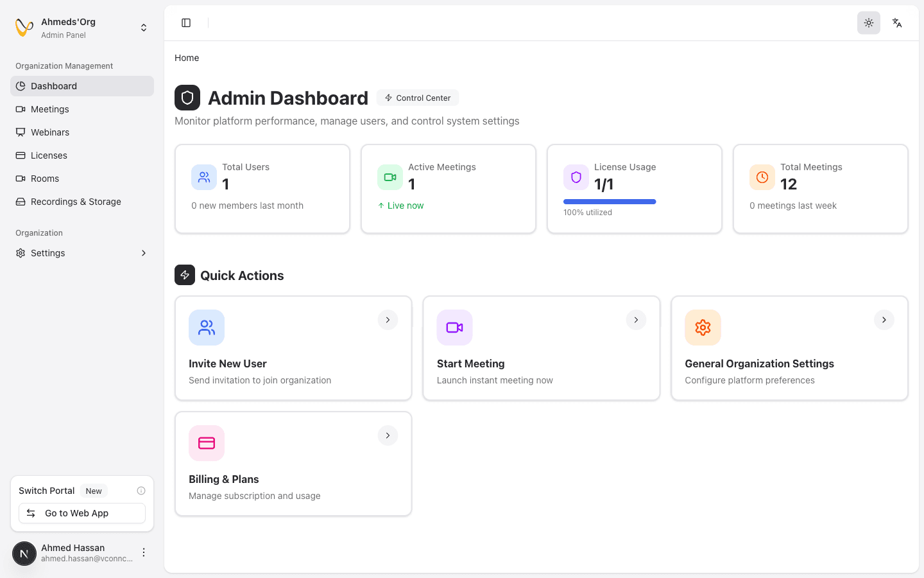Click the General Organization Settings gear icon
The image size is (924, 578).
pos(703,328)
